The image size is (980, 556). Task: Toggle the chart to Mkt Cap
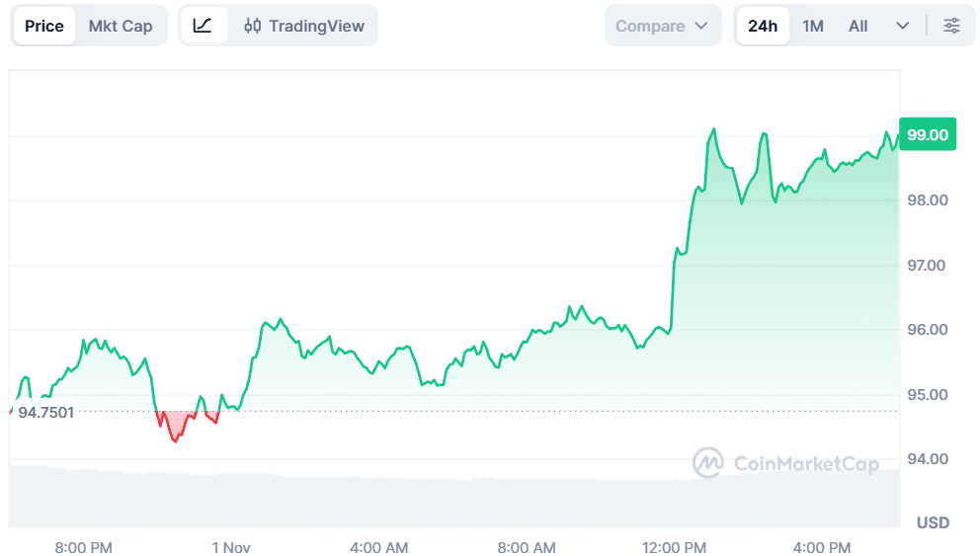121,26
